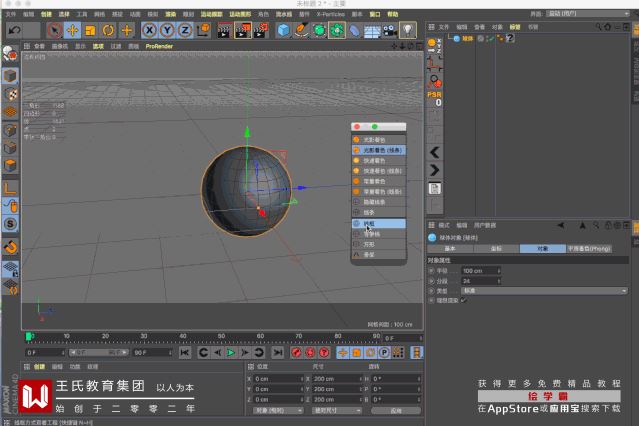Open Edit Render Settings icon
The image size is (639, 426).
pyautogui.click(x=261, y=30)
